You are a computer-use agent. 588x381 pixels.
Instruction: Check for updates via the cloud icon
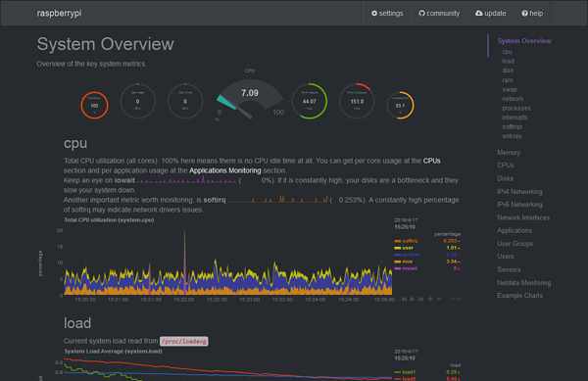tap(491, 13)
